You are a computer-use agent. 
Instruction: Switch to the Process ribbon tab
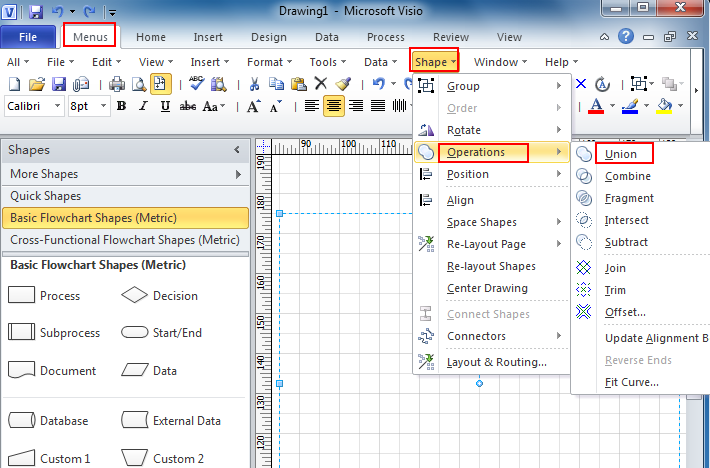point(386,37)
